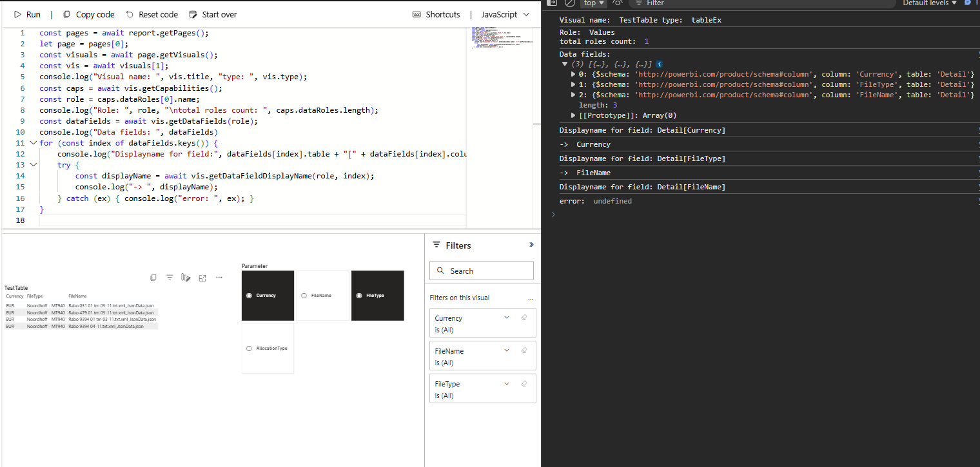Open the top context dropdown in console
The height and width of the screenshot is (467, 980).
[x=594, y=3]
